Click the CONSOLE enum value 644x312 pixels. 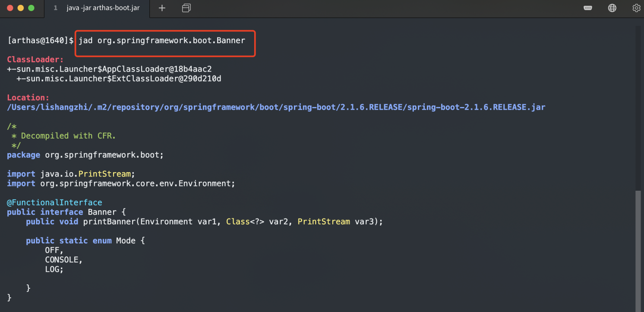tap(63, 260)
